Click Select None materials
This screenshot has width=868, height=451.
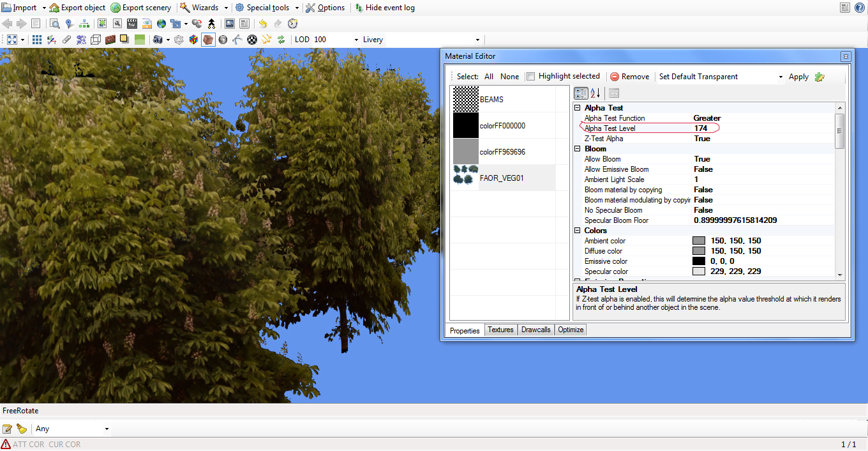(x=509, y=77)
